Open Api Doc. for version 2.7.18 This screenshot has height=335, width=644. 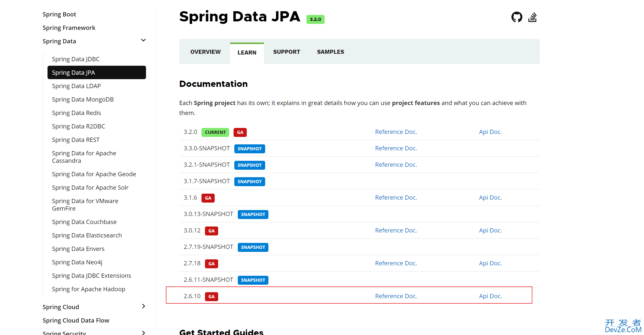point(490,263)
